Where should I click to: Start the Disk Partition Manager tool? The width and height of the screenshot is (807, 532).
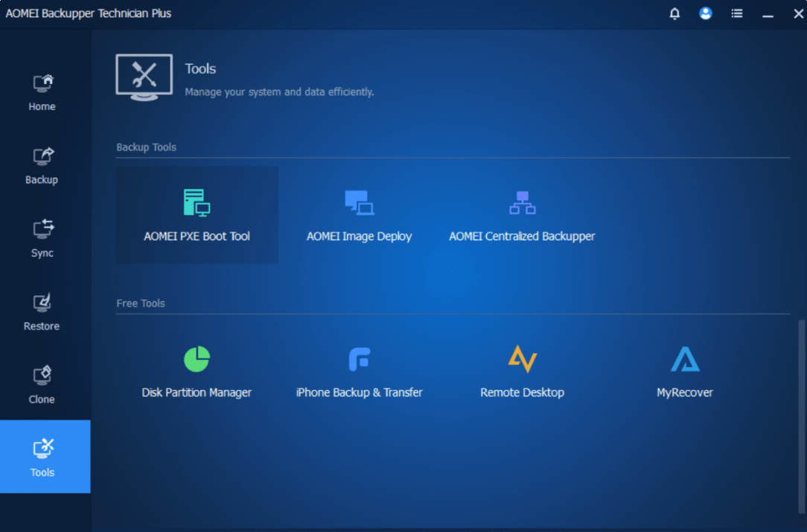(x=197, y=371)
